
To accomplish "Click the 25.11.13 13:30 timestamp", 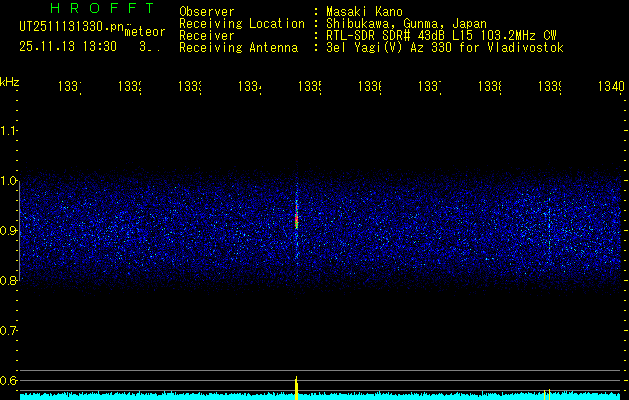I will click(68, 46).
